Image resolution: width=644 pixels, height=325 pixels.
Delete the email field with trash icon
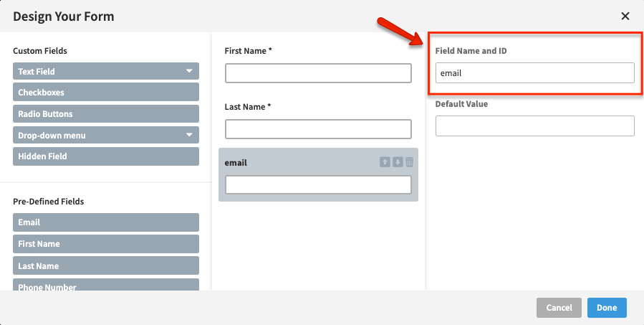(409, 162)
